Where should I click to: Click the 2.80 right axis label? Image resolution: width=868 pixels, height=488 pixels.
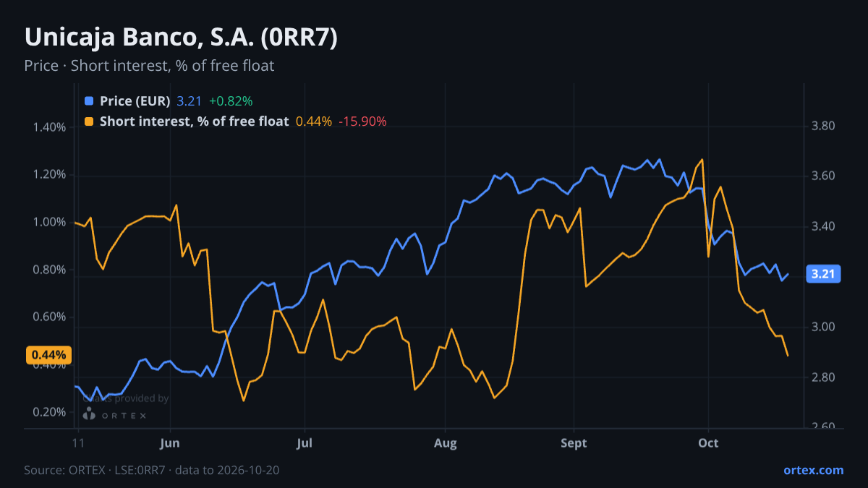[824, 377]
